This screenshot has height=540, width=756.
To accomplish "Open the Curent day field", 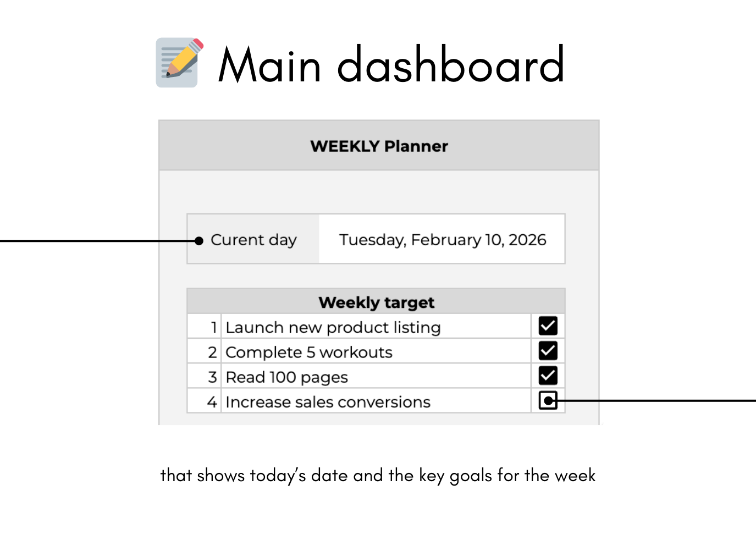I will pyautogui.click(x=253, y=239).
